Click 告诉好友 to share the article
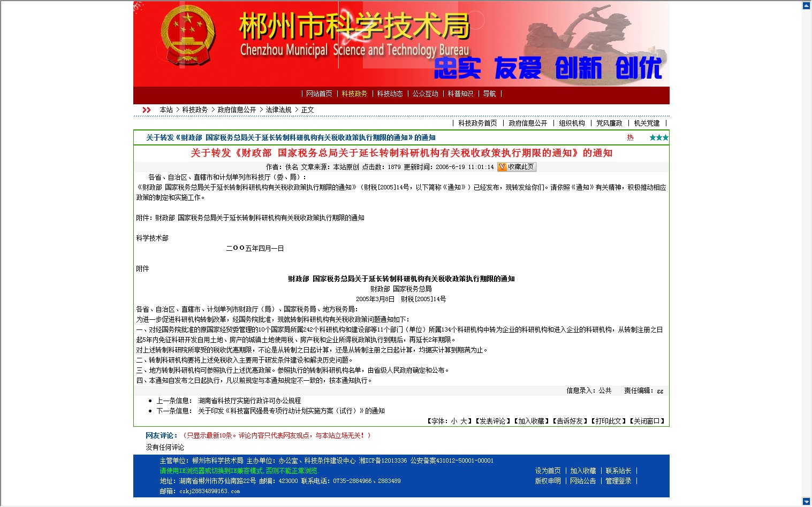Image resolution: width=812 pixels, height=507 pixels. tap(570, 421)
